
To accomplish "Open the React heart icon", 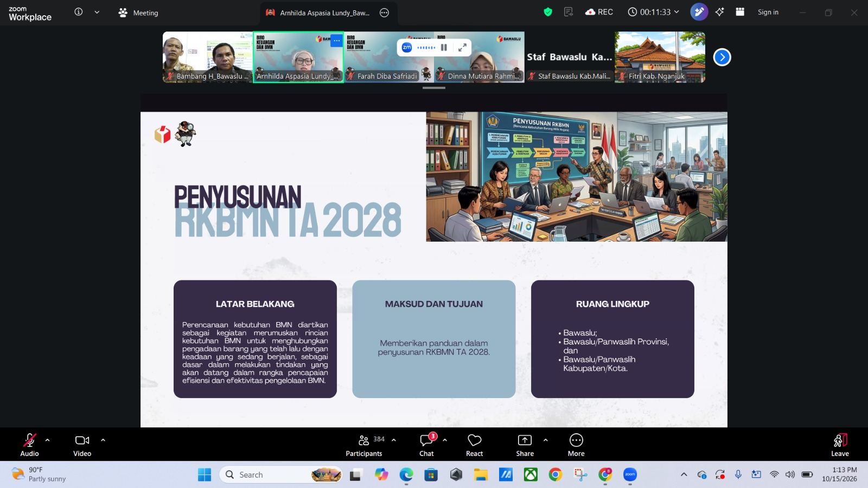I will tap(474, 445).
